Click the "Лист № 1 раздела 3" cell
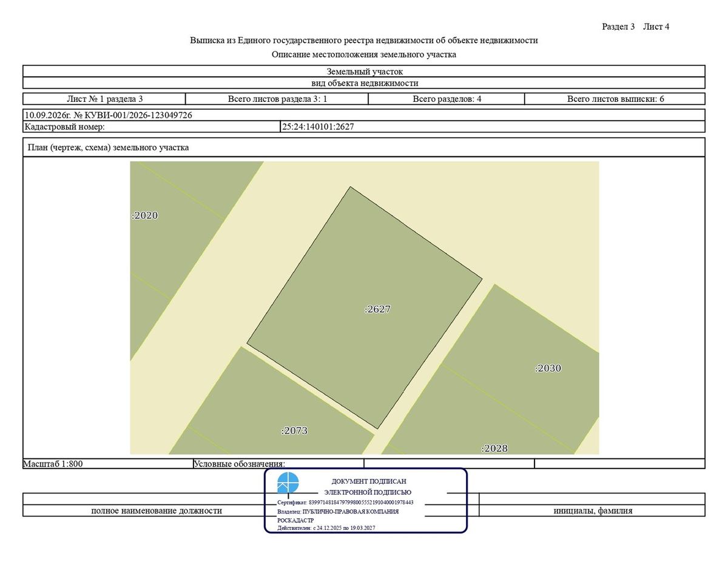The image size is (728, 562). pyautogui.click(x=104, y=99)
